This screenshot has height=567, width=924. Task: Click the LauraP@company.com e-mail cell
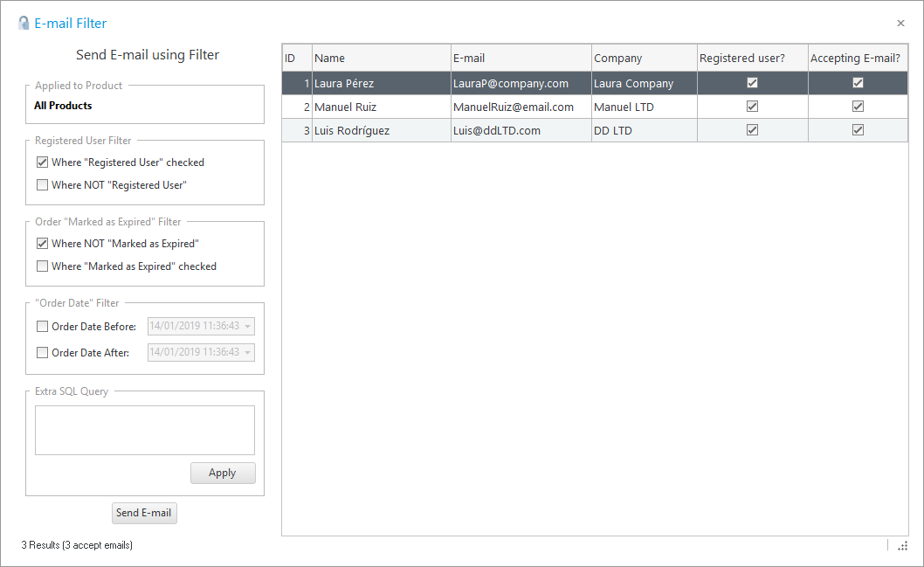point(521,83)
